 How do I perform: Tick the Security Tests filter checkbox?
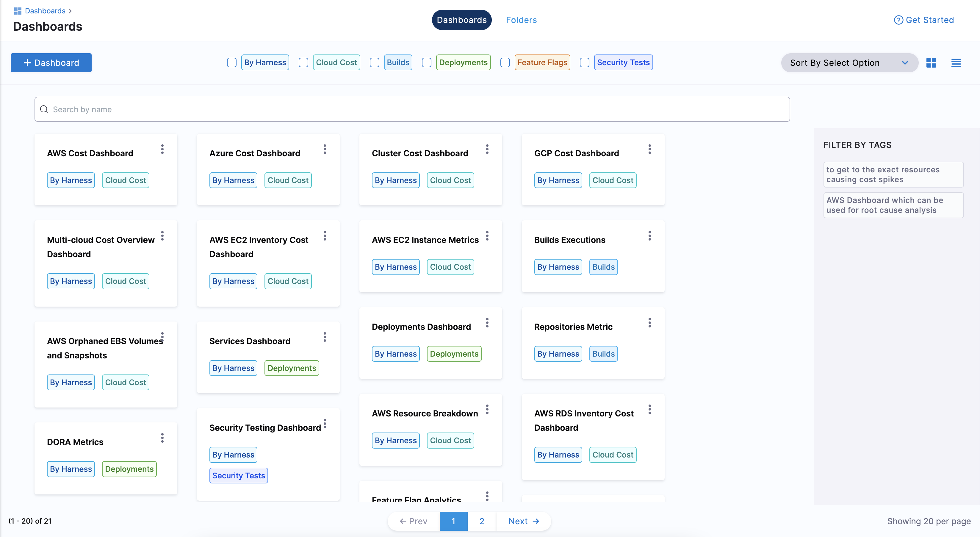[584, 63]
